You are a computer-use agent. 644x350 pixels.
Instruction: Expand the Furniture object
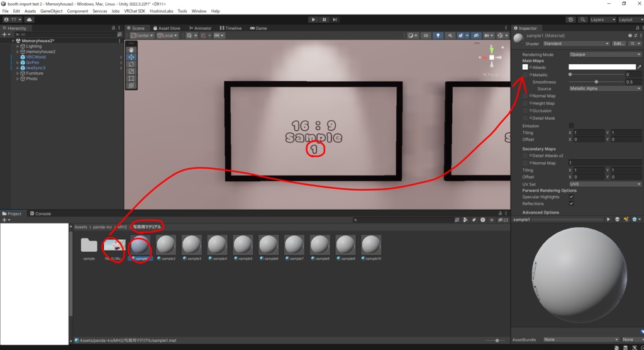pos(17,73)
